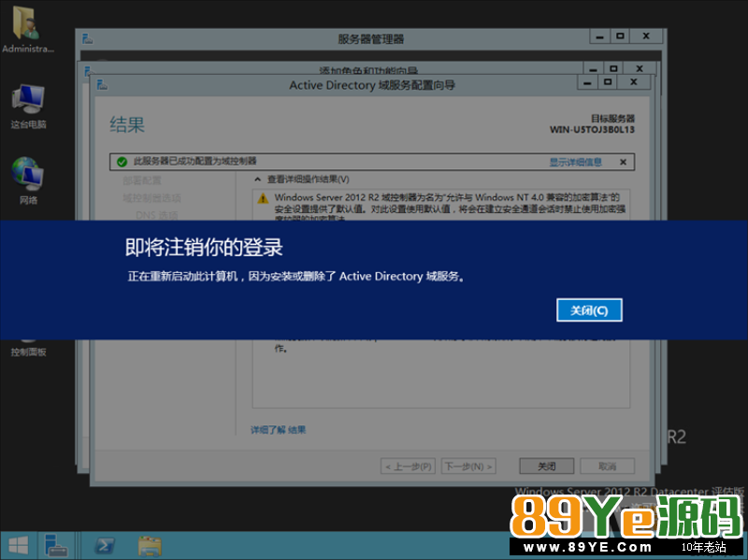Maximize the 服务器管理器 window
The width and height of the screenshot is (748, 560).
620,36
